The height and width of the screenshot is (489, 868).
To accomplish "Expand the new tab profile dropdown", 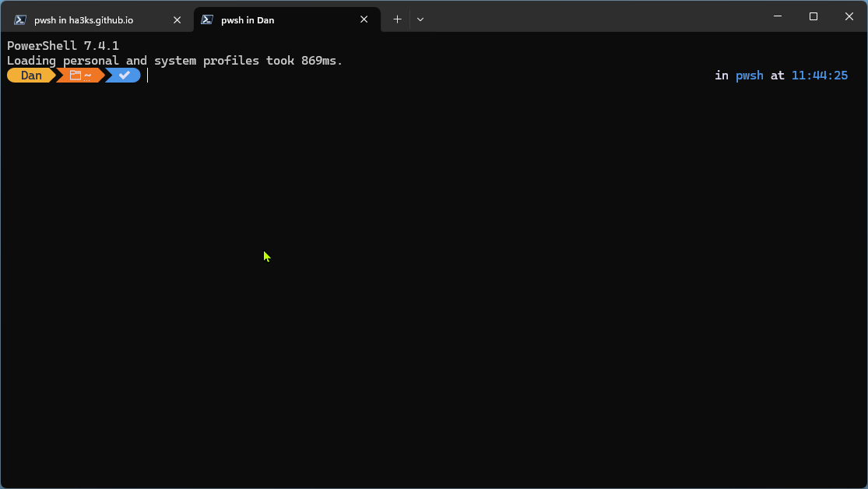I will coord(420,19).
